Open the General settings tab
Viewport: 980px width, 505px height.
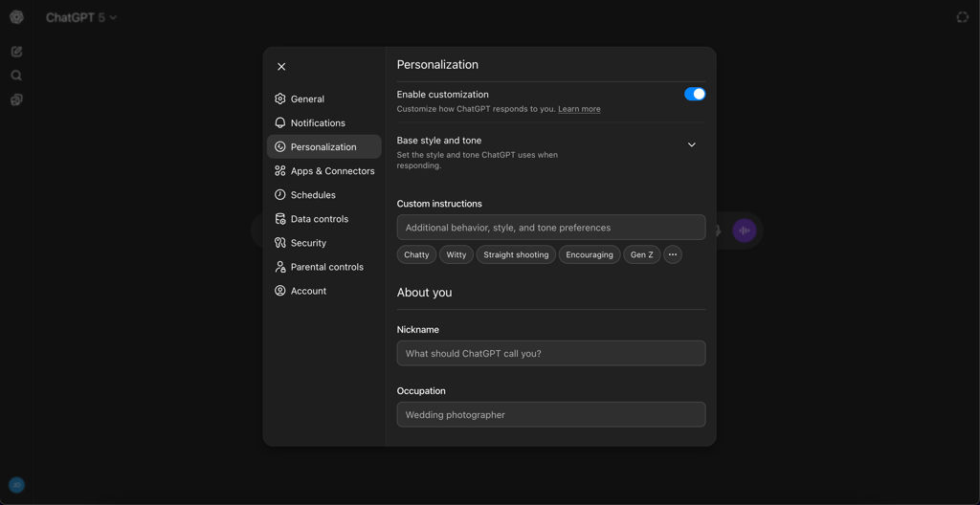(x=323, y=99)
